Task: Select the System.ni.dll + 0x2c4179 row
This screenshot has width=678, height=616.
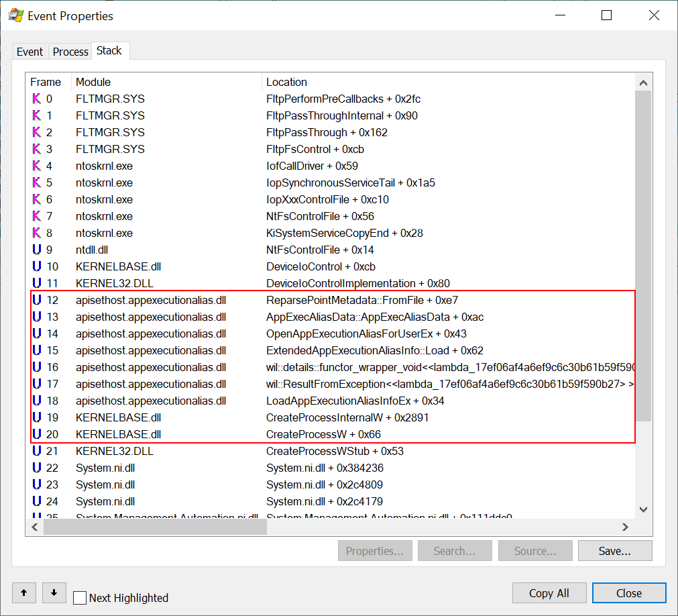Action: [x=331, y=501]
